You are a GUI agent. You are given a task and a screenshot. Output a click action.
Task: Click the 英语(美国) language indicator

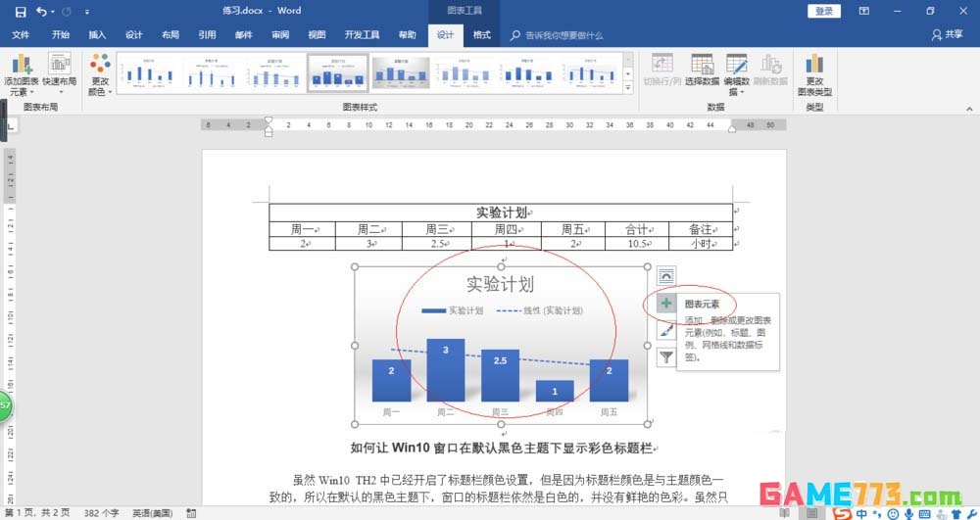(x=152, y=513)
